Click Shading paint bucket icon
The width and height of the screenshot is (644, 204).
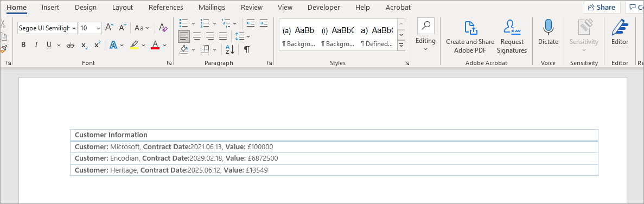click(x=184, y=49)
